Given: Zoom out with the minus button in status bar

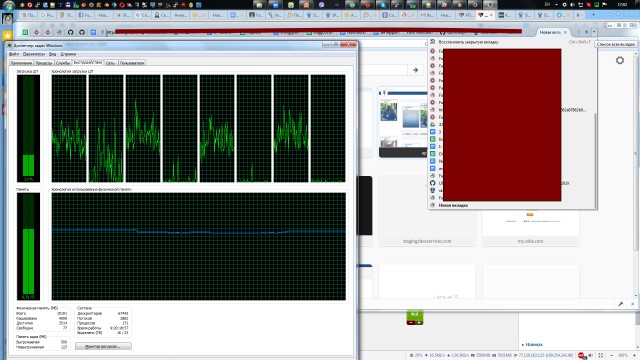Looking at the screenshot, I should (611, 356).
